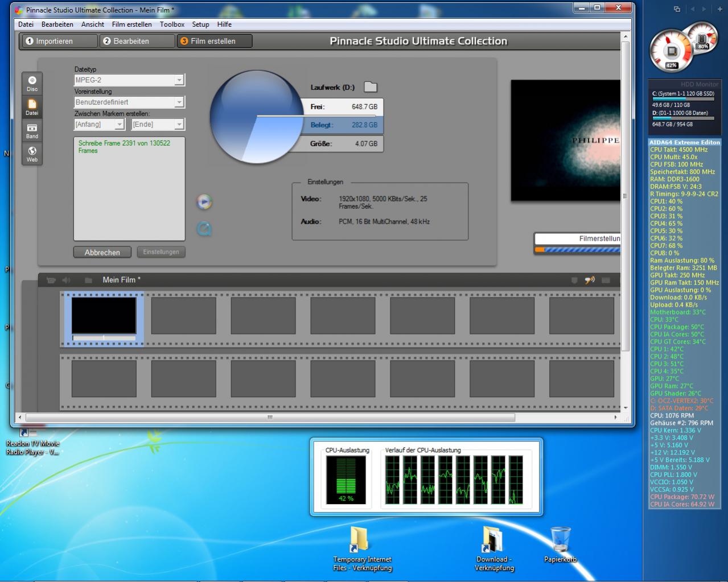Image resolution: width=728 pixels, height=582 pixels.
Task: Open the Setup menu
Action: coord(200,24)
